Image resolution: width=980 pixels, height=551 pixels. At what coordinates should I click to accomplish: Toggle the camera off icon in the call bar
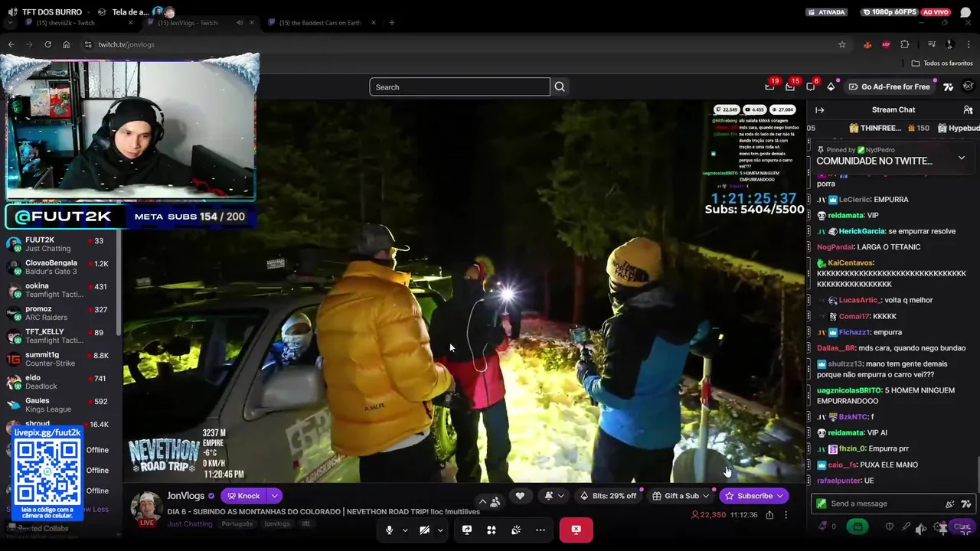pyautogui.click(x=424, y=530)
